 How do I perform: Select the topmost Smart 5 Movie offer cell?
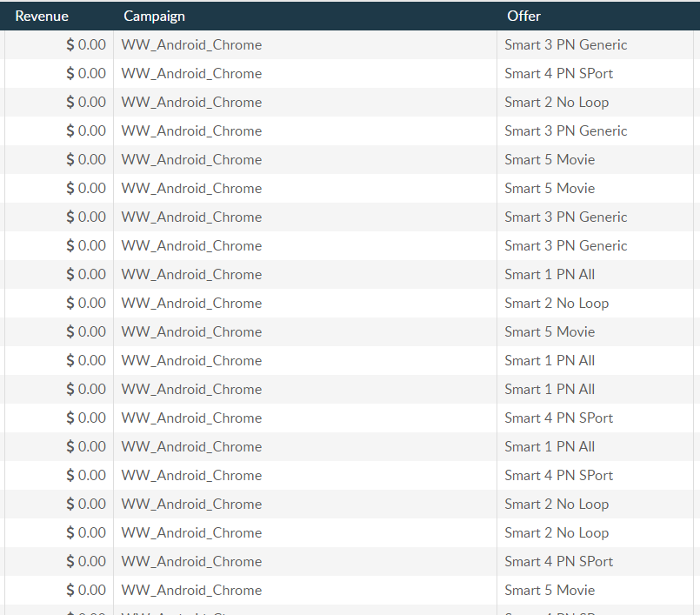550,159
